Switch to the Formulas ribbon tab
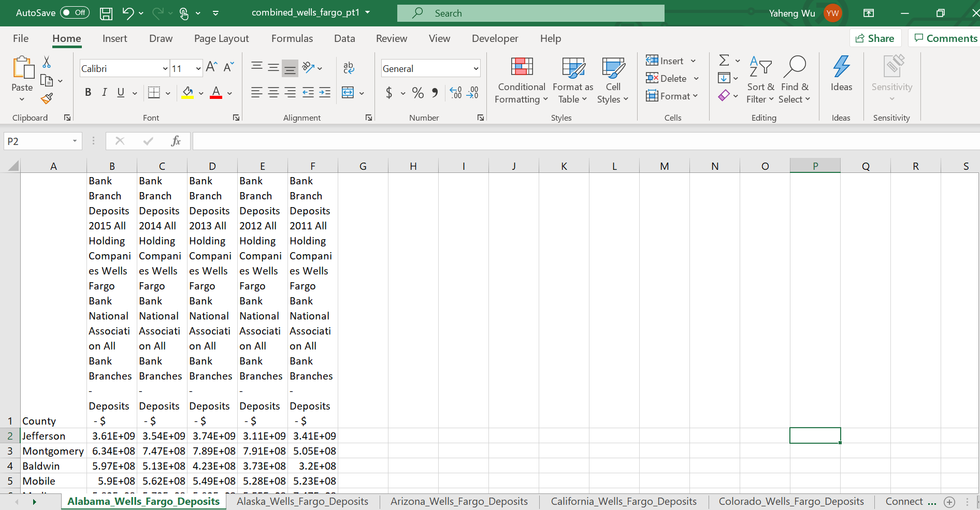Image resolution: width=980 pixels, height=510 pixels. click(x=292, y=38)
